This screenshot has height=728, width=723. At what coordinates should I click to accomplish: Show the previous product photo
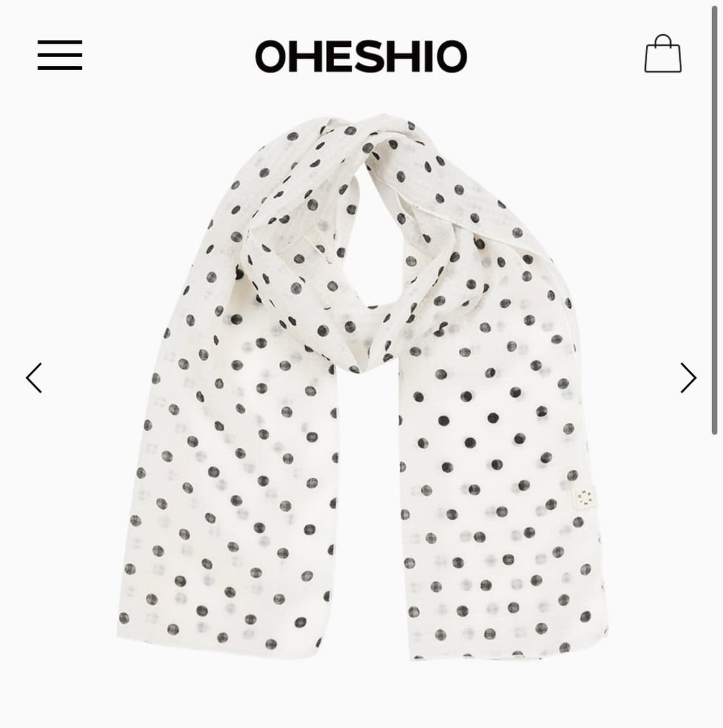click(34, 378)
